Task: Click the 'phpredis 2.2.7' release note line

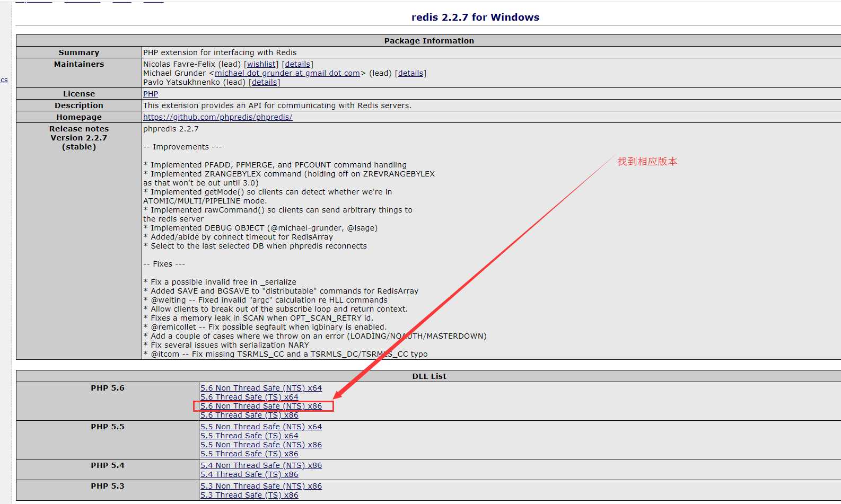Action: [x=171, y=129]
